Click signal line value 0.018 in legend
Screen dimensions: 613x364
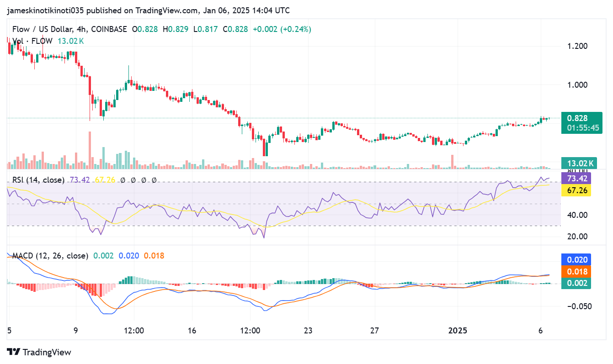[x=154, y=256]
